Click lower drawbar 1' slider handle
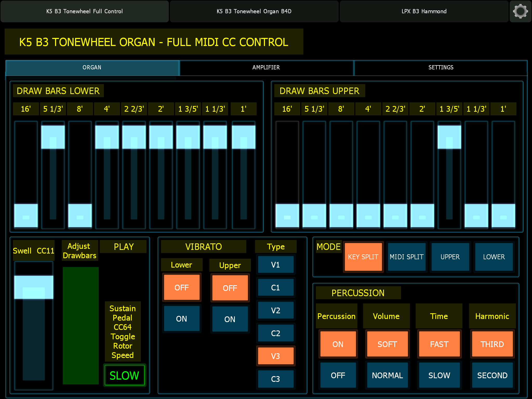Image resolution: width=532 pixels, height=399 pixels. pyautogui.click(x=244, y=137)
